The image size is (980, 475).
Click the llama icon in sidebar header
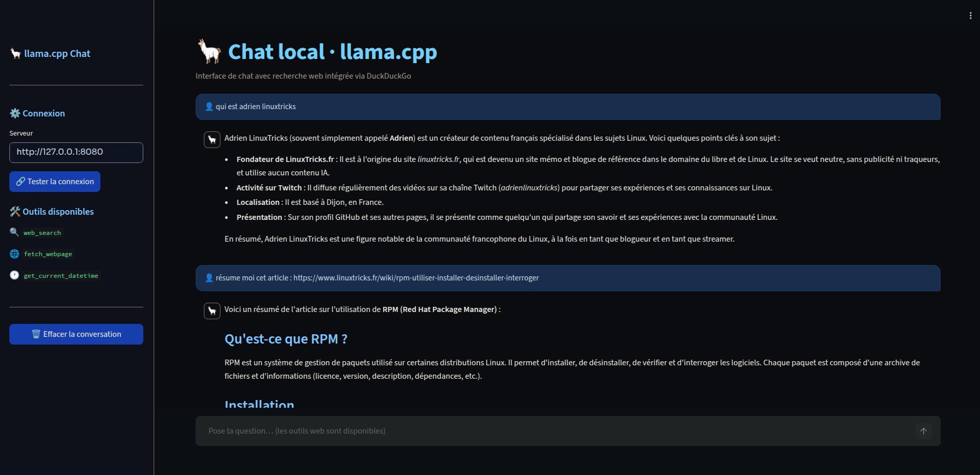(16, 53)
